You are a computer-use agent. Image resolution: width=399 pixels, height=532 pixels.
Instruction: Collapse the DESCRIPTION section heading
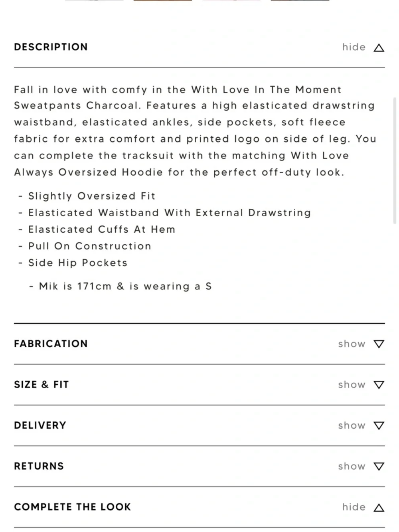pos(51,47)
